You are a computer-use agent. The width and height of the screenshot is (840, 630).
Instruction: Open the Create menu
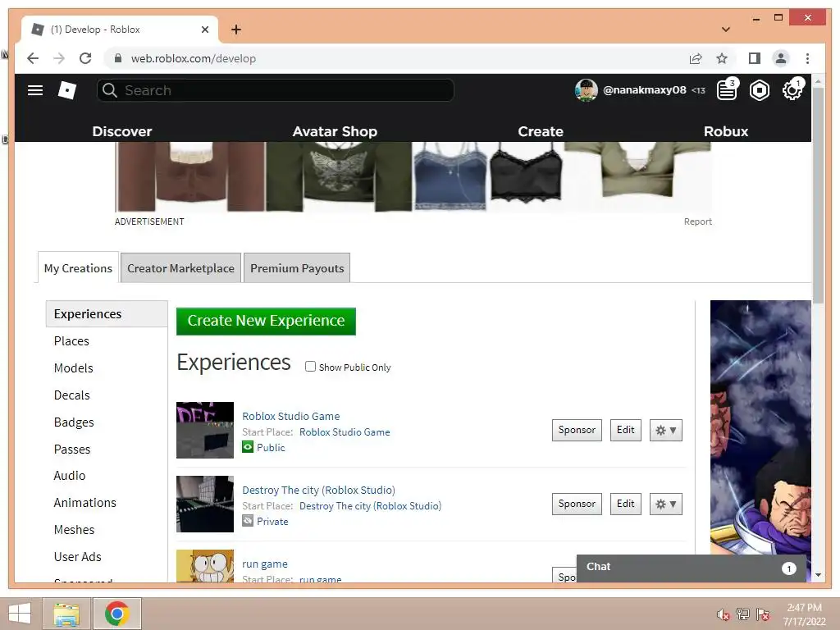pos(541,131)
